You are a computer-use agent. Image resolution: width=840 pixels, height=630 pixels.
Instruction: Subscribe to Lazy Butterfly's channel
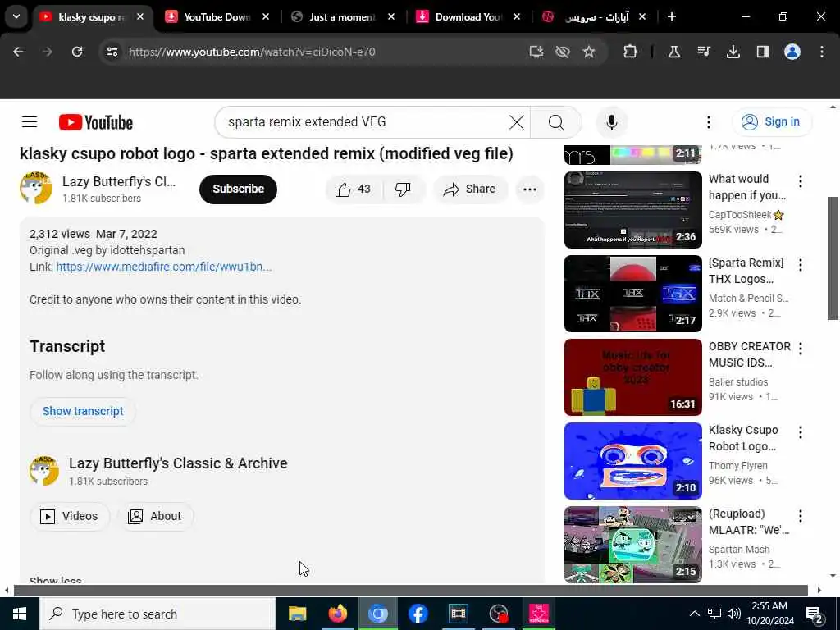click(x=238, y=189)
